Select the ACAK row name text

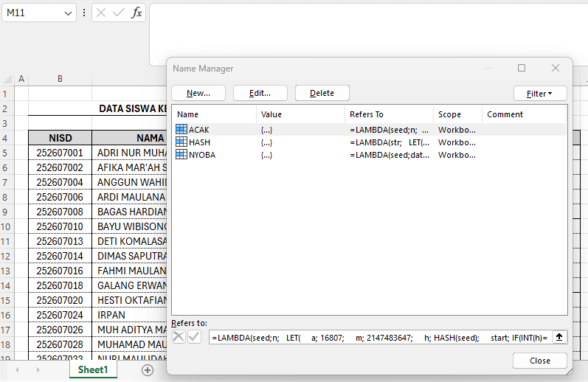click(x=198, y=130)
